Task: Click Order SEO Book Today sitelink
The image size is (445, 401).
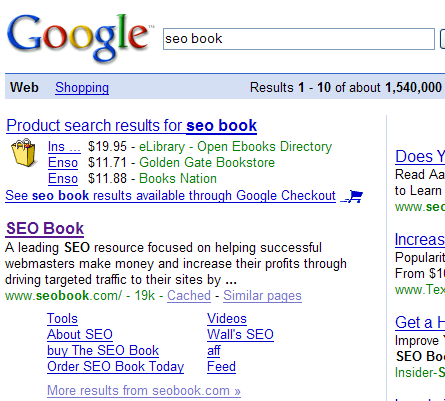Action: (x=116, y=367)
